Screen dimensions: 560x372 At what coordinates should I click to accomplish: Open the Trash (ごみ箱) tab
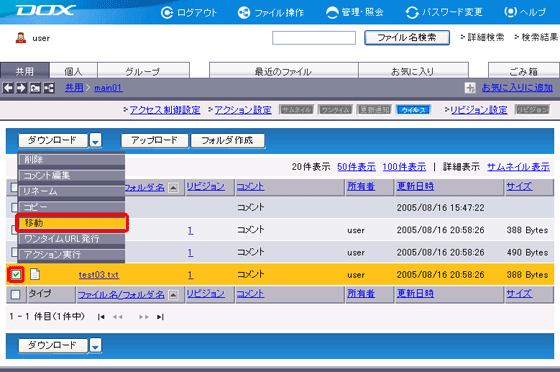pyautogui.click(x=524, y=70)
